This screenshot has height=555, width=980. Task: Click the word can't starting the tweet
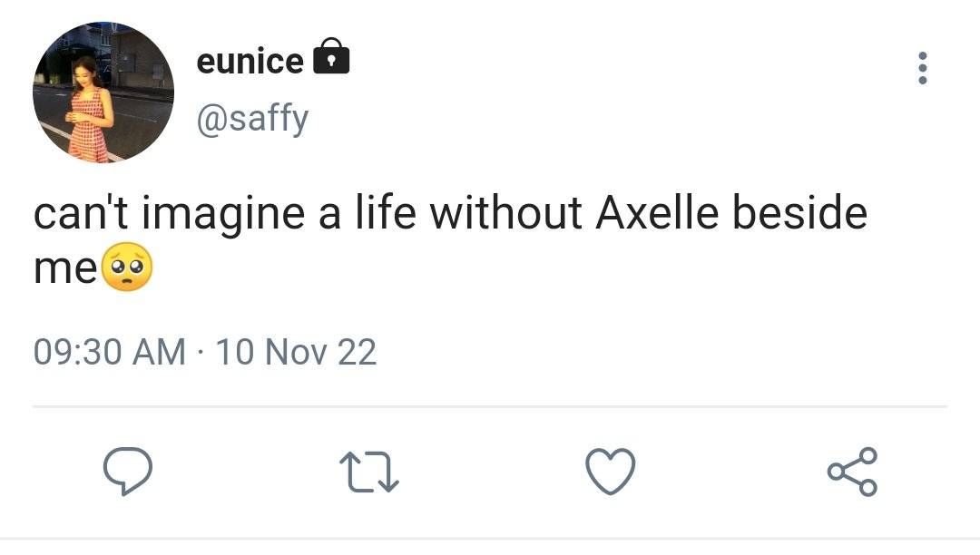point(81,212)
